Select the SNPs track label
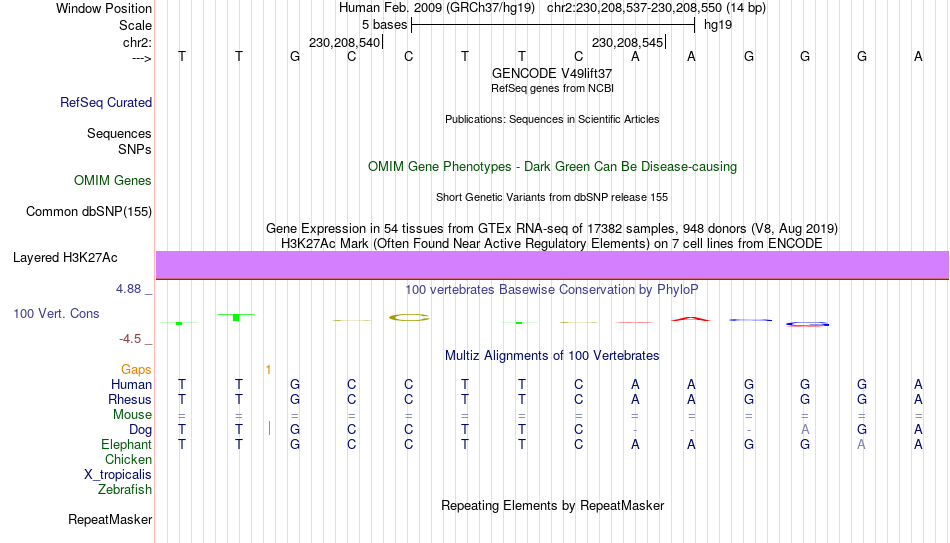 point(135,149)
